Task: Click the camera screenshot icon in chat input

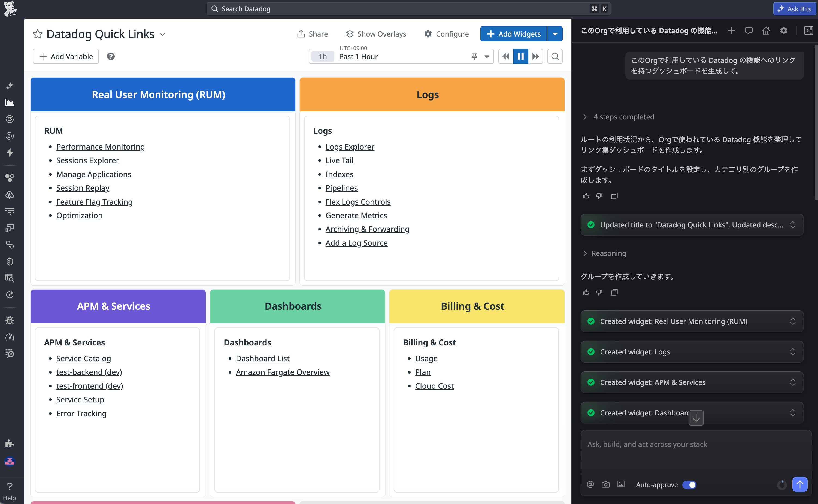Action: pyautogui.click(x=605, y=484)
